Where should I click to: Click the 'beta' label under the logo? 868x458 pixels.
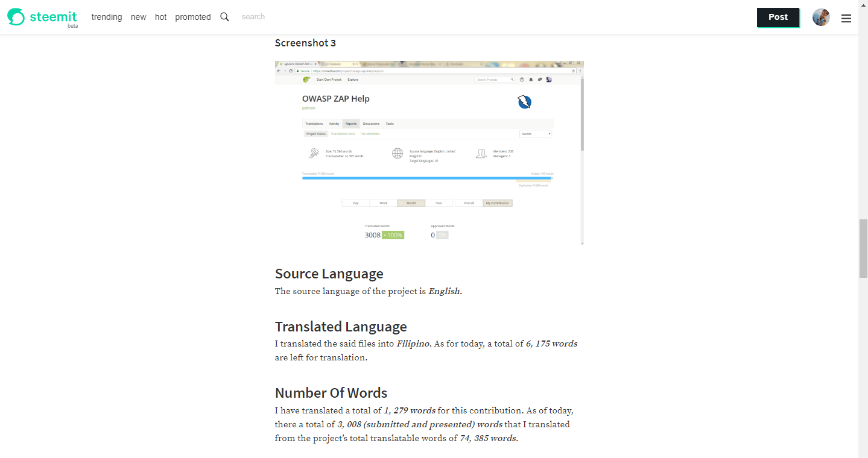coord(72,27)
